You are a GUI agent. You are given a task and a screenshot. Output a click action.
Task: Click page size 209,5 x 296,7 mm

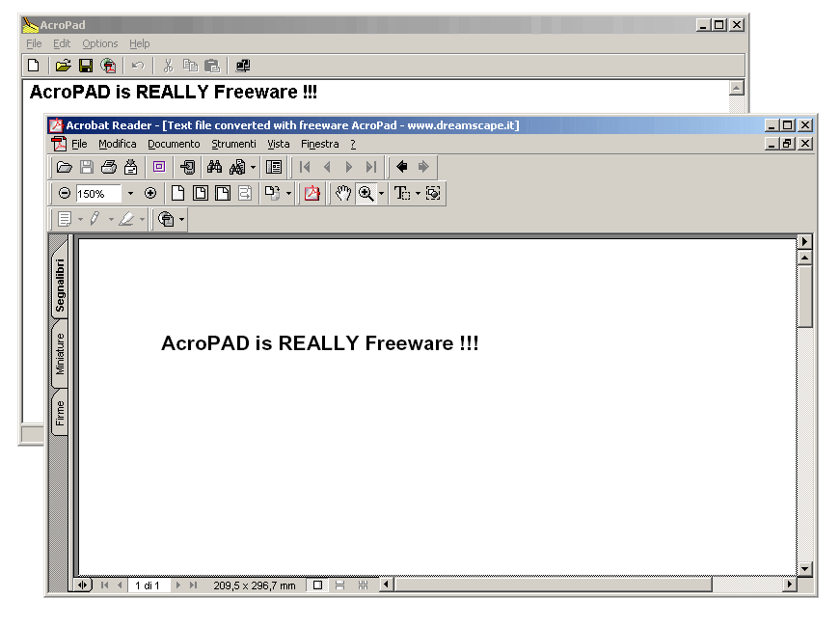(x=255, y=585)
